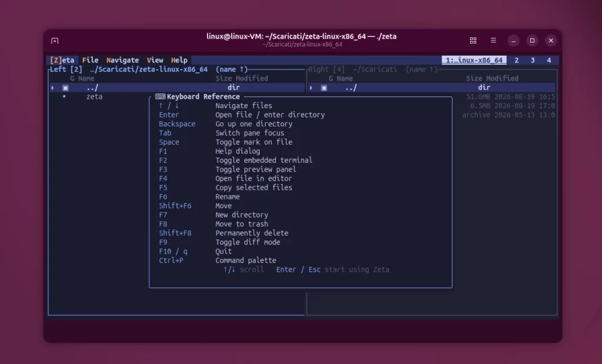The image size is (602, 364).
Task: Click the Left pane Name column header
Action: (86, 79)
